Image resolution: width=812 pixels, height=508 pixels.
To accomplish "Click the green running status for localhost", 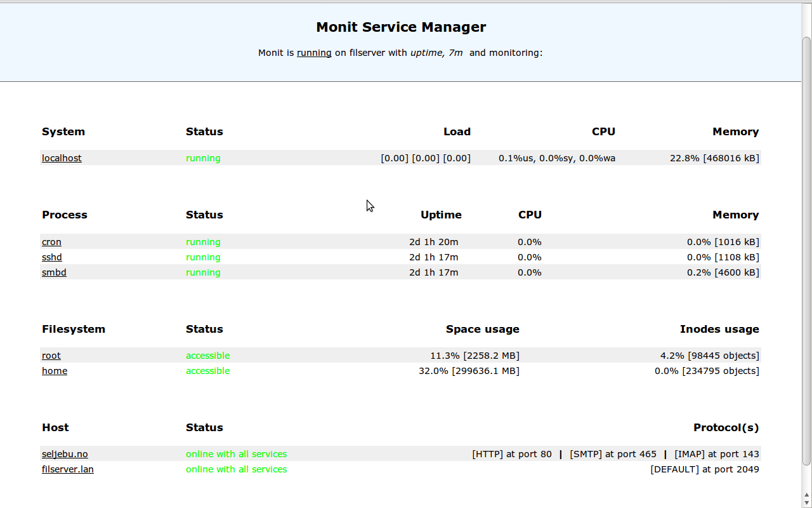I will (x=203, y=158).
